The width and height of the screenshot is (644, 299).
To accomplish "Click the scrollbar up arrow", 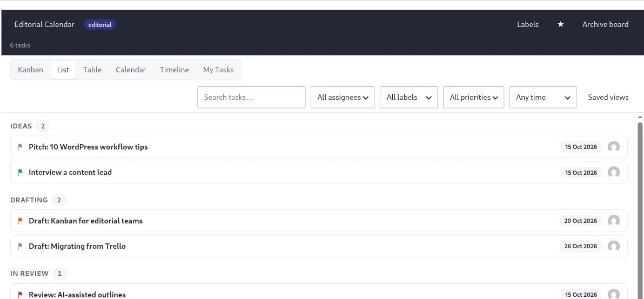I will [x=640, y=118].
